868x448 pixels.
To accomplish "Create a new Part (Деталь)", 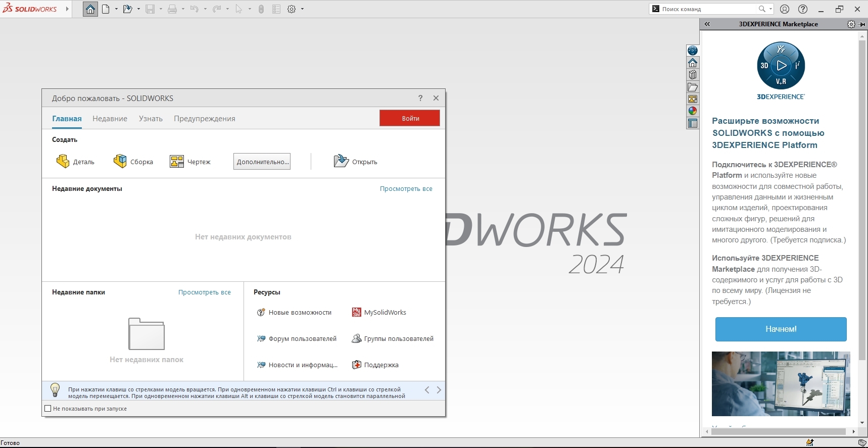I will [x=75, y=162].
